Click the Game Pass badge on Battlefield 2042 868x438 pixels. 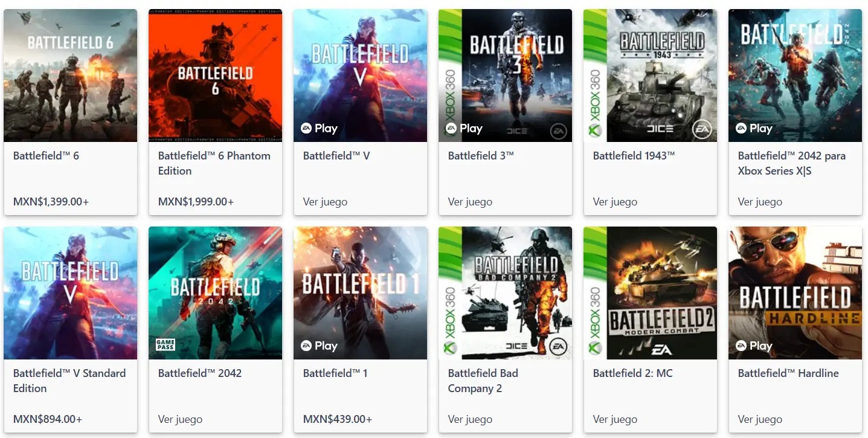165,345
